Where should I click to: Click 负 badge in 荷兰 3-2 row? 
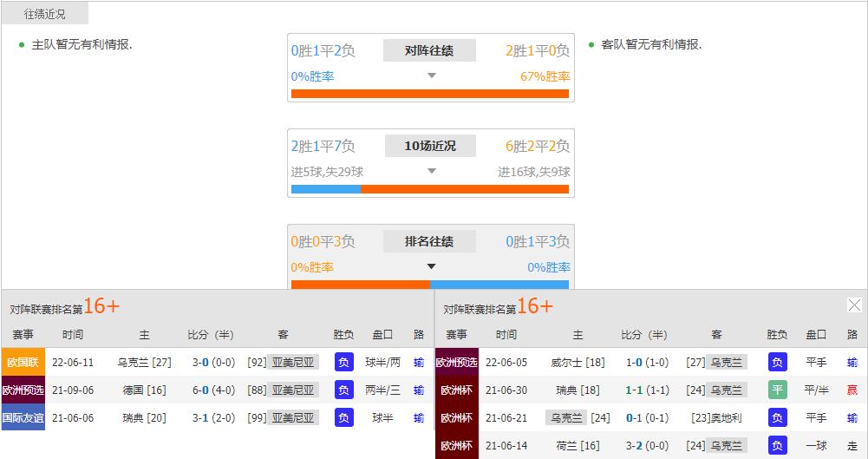777,445
